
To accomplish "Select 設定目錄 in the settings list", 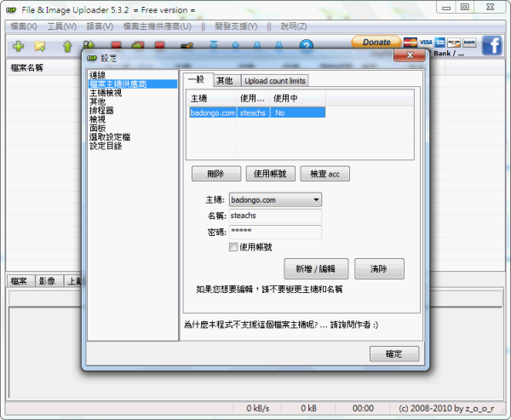I will [x=106, y=146].
